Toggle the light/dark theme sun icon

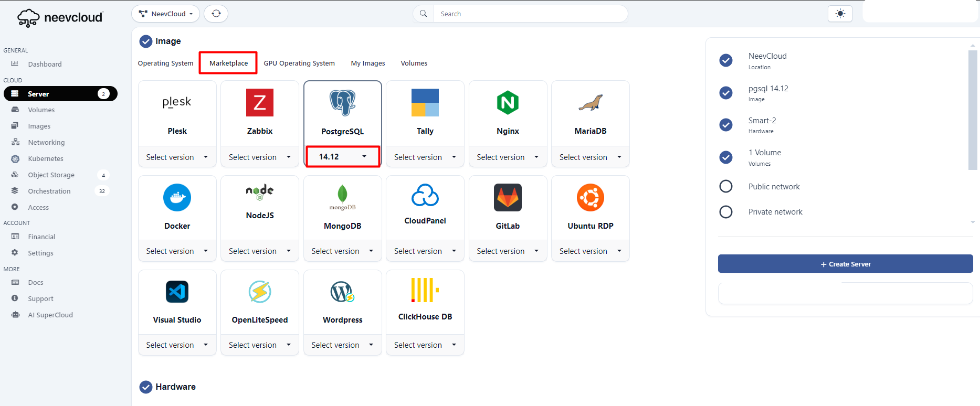point(840,14)
